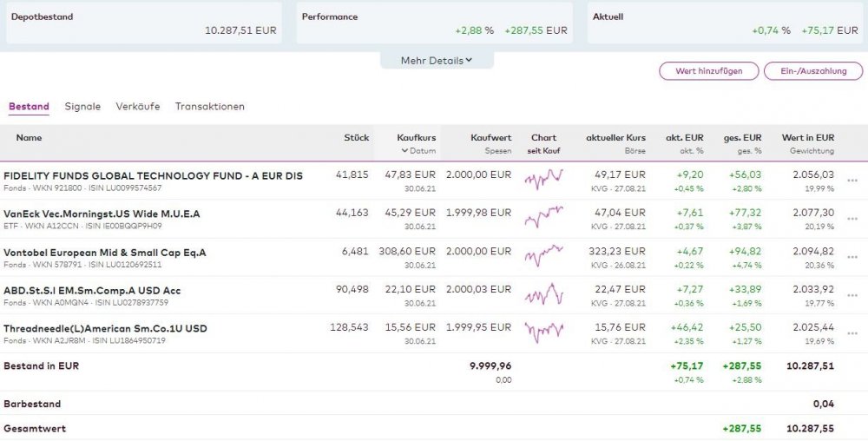Switch to the Signale tab
Image resolution: width=868 pixels, height=441 pixels.
pyautogui.click(x=82, y=107)
